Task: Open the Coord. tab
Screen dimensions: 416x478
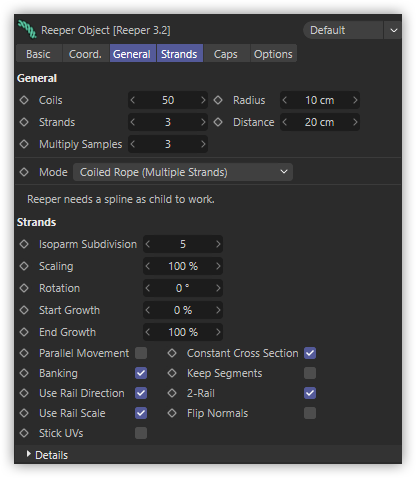Action: (85, 54)
